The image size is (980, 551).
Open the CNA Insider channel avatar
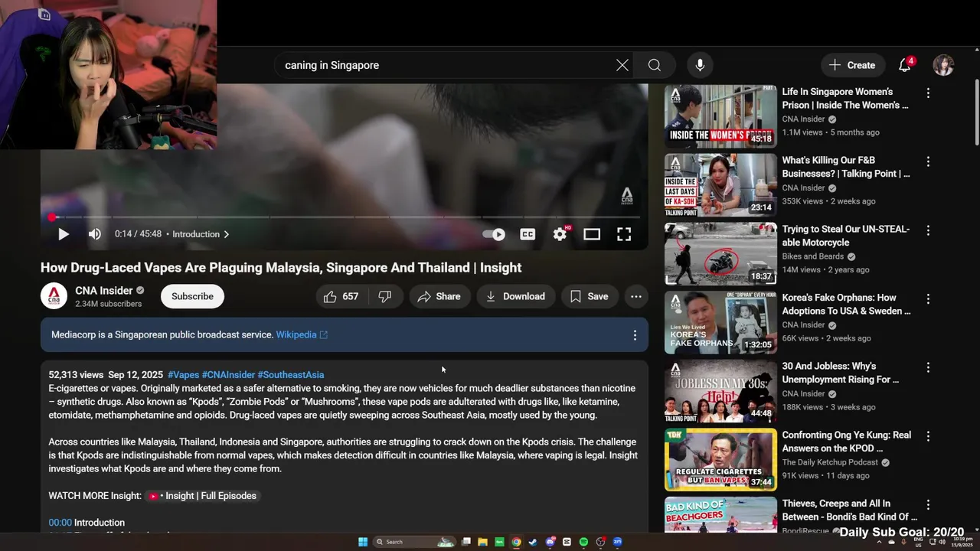[x=54, y=296]
